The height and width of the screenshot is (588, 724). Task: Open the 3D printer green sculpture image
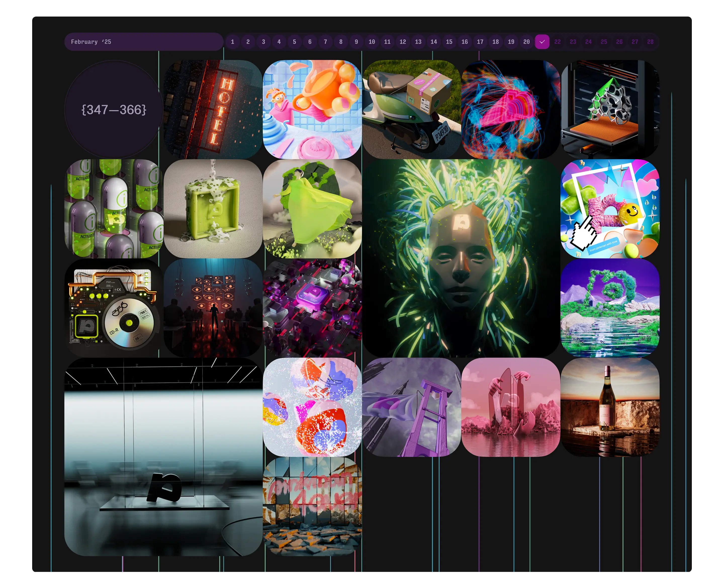[x=610, y=109]
